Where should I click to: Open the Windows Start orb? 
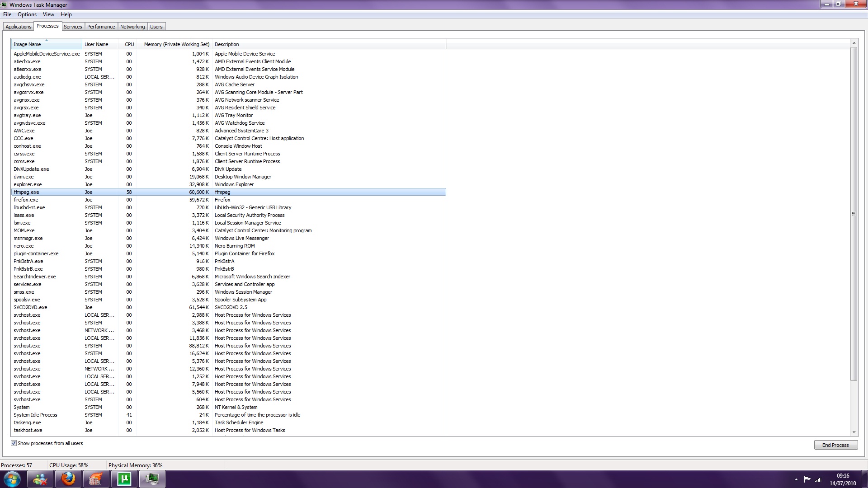[12, 479]
